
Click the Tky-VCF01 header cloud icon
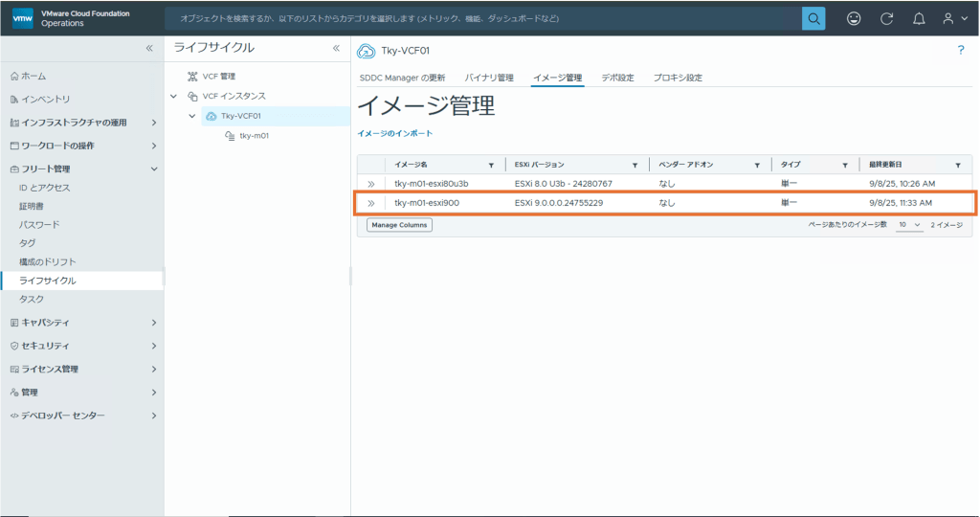click(x=366, y=52)
